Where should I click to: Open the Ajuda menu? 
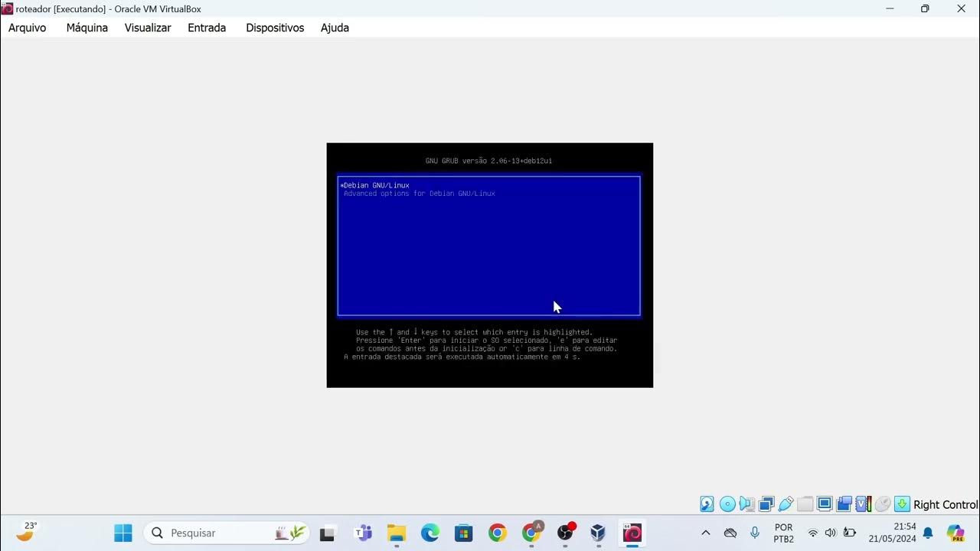pos(335,28)
